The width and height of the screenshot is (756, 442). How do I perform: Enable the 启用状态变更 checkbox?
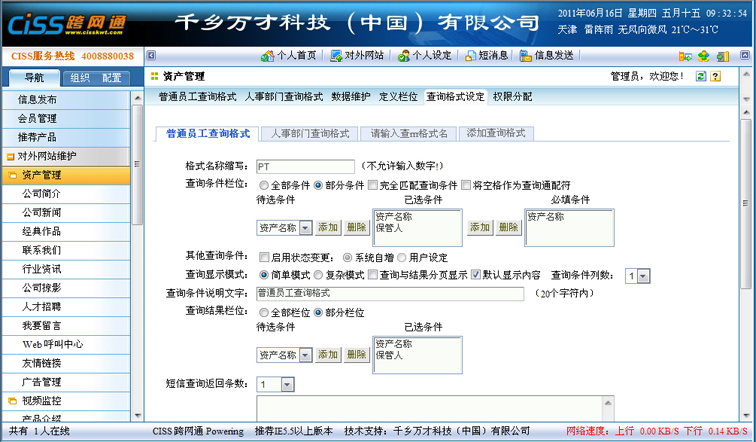[x=264, y=257]
